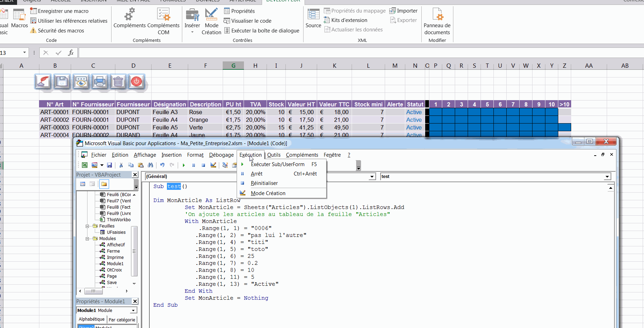Click the preview eye button on the worksheet
Viewport: 644px width, 328px height.
[x=81, y=82]
